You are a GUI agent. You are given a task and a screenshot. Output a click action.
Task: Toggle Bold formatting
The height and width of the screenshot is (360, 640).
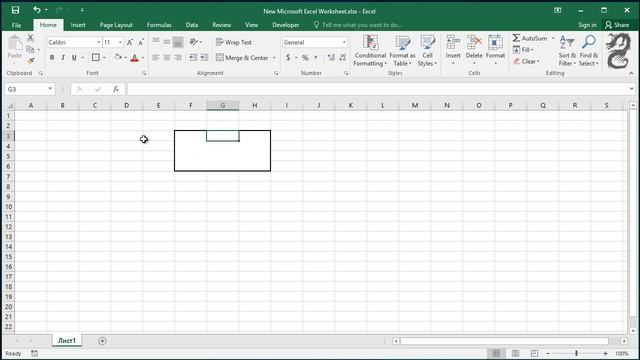[x=52, y=58]
